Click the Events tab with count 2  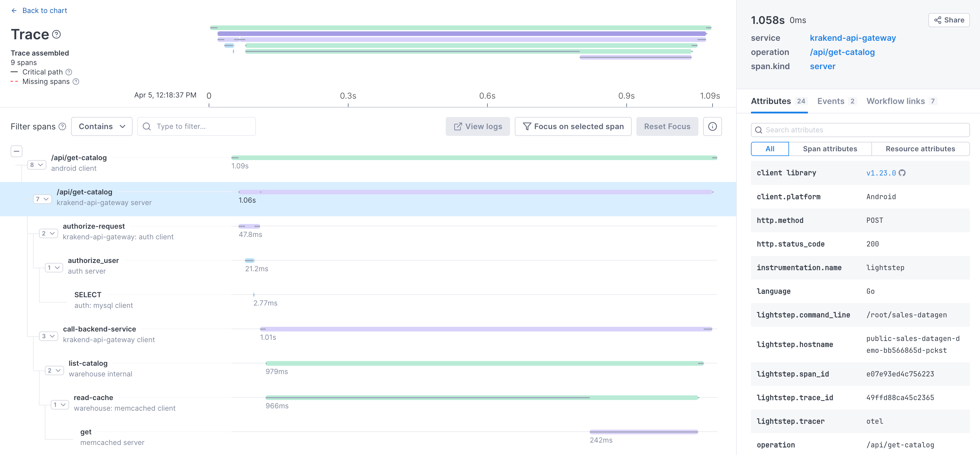coord(837,101)
